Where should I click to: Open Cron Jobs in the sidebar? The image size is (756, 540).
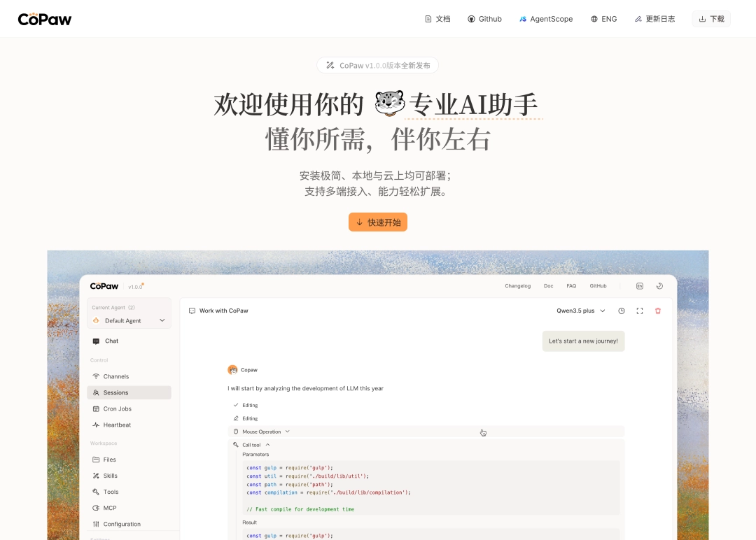117,408
